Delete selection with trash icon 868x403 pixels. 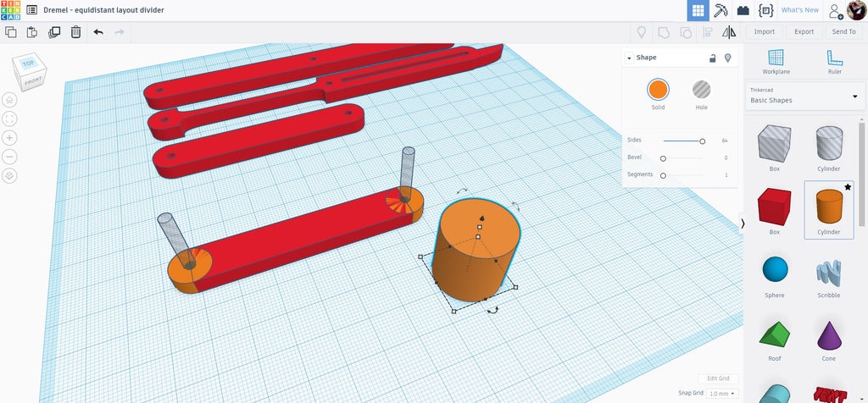coord(75,32)
